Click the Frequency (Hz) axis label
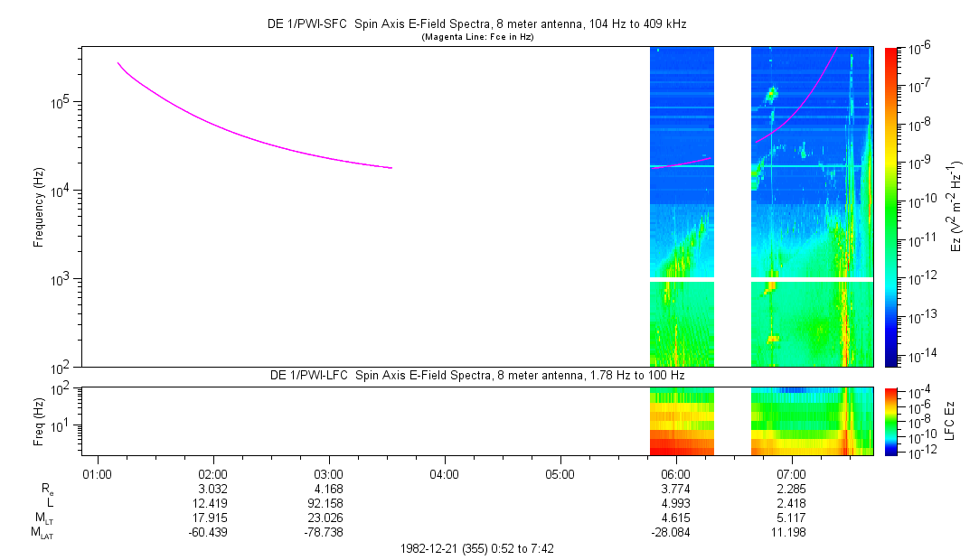 click(39, 207)
